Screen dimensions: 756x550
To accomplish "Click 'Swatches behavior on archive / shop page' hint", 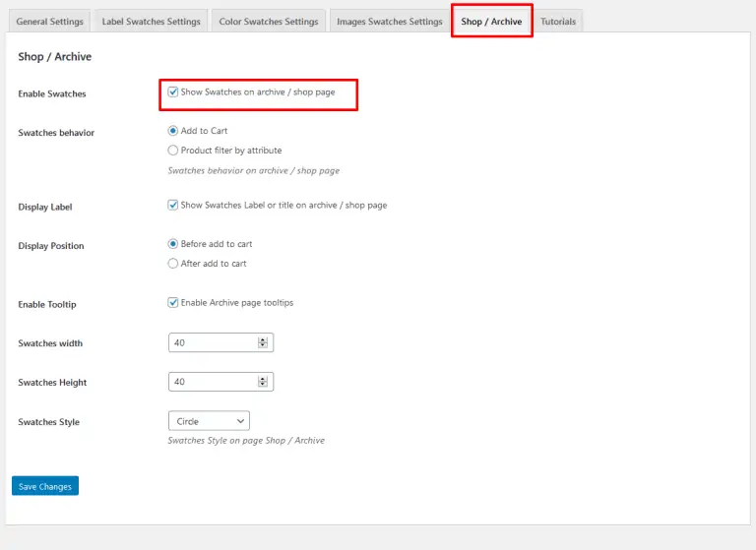I will (x=254, y=170).
